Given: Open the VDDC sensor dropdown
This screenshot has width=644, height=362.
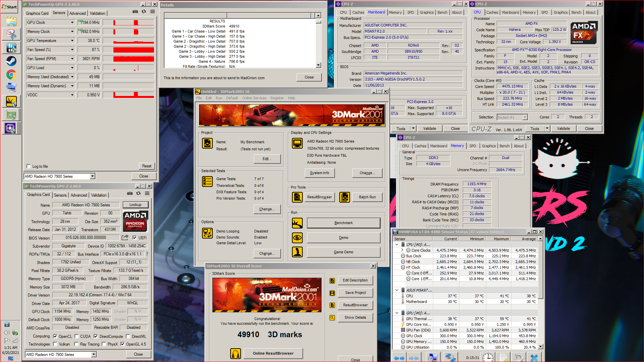Looking at the screenshot, I should tap(72, 95).
